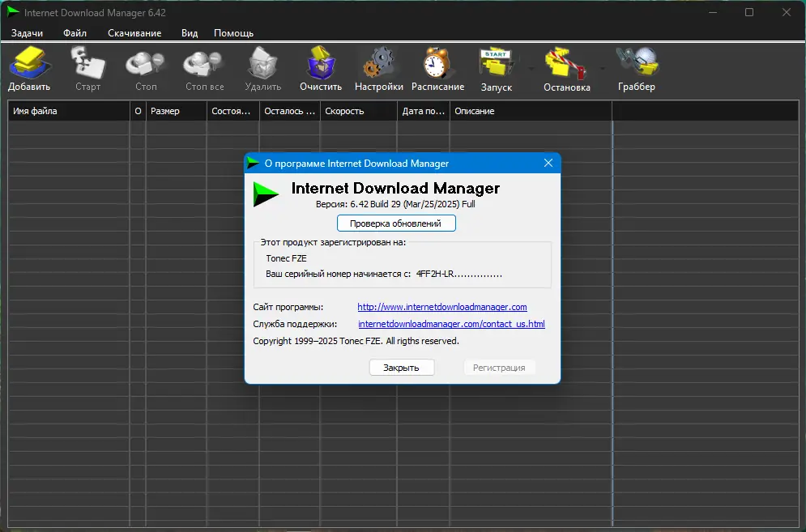Click the Дата по... column header
This screenshot has height=532, width=806.
click(x=423, y=111)
